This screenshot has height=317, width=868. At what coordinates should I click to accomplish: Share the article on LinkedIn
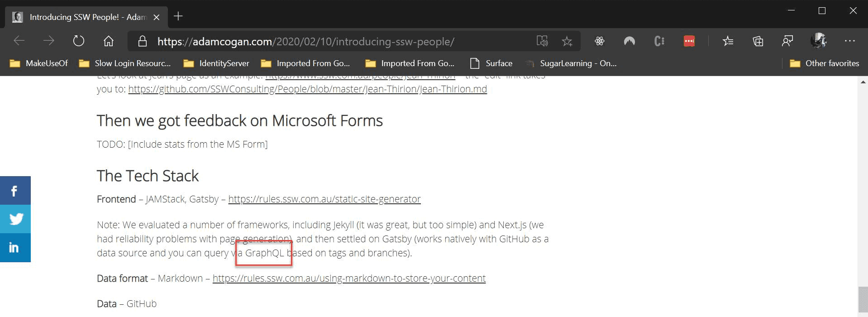[x=15, y=248]
